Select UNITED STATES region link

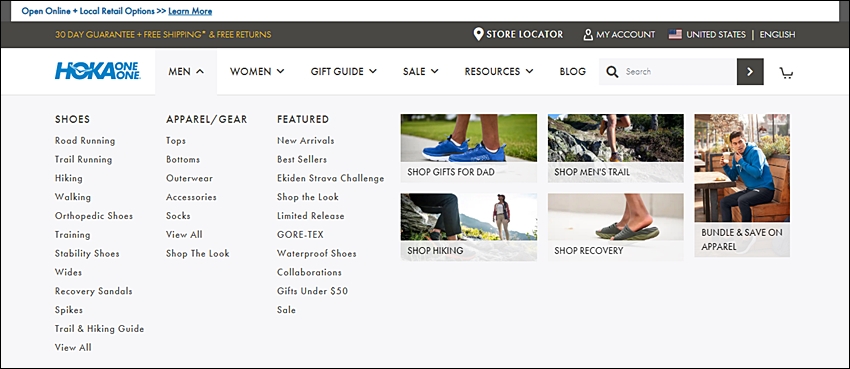click(x=716, y=34)
